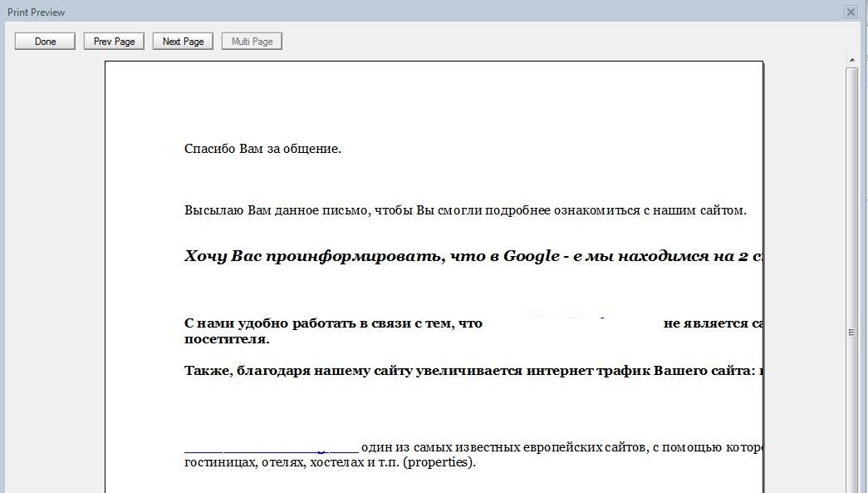Click the word '(properties)' in last line
Viewport: 868px width, 493px height.
[439, 462]
